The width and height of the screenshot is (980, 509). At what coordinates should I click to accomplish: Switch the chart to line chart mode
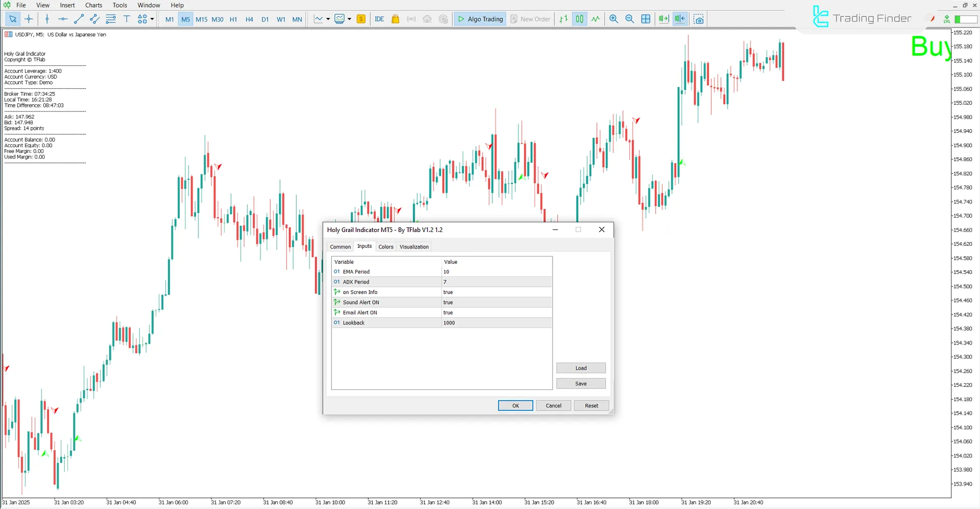(x=595, y=19)
